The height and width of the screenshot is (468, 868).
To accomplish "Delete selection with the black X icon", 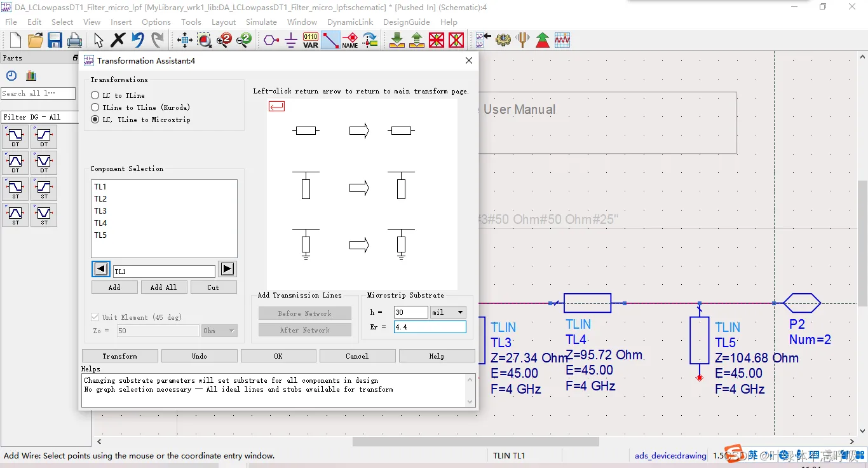I will point(118,41).
